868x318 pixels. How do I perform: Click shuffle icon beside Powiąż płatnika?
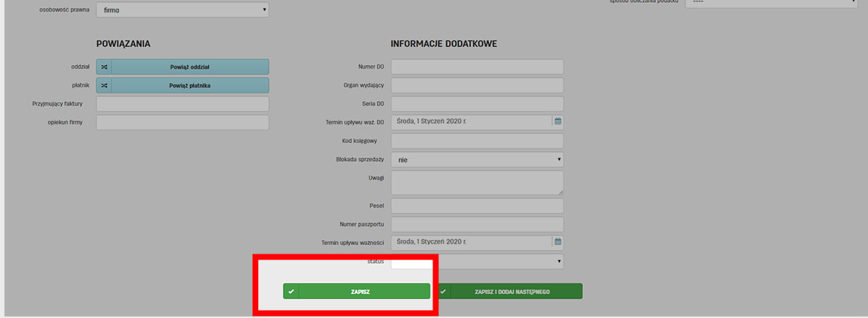tap(104, 85)
